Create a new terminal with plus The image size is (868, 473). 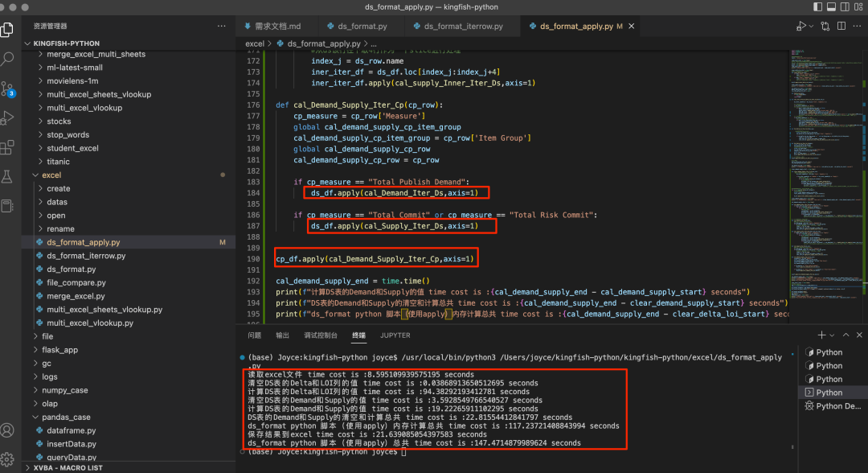821,335
